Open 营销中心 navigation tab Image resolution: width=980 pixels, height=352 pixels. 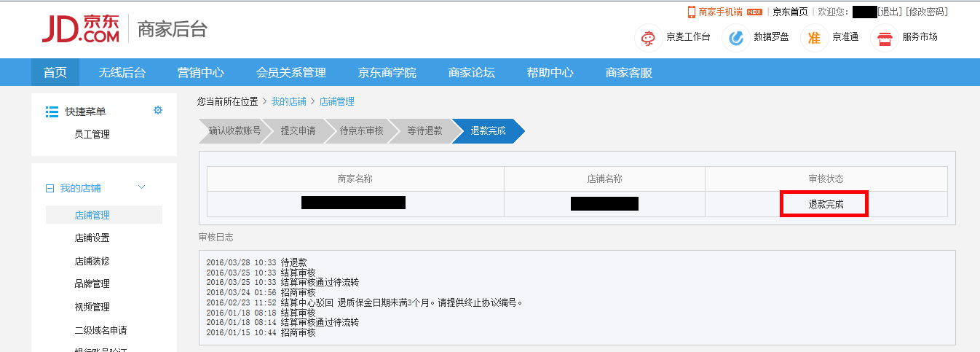(x=201, y=72)
